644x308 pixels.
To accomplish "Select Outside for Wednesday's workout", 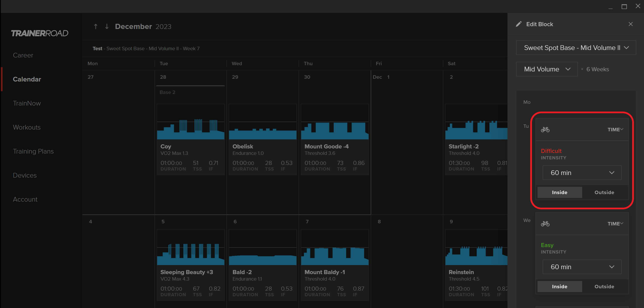I will 604,287.
